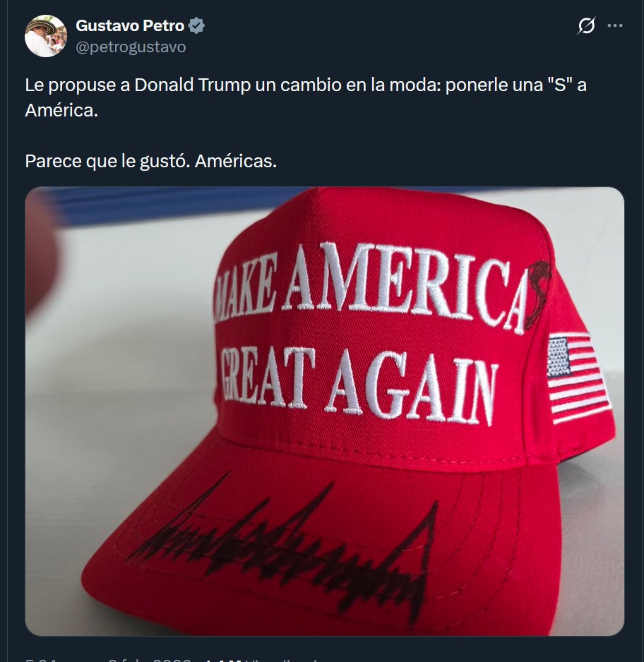Click the blue verified badge beside Gustavo Petro

[196, 25]
